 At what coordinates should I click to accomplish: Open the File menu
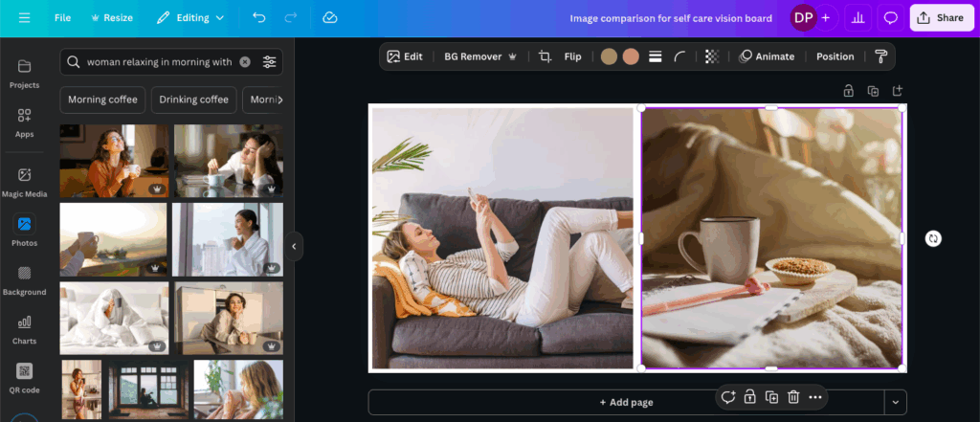tap(62, 17)
